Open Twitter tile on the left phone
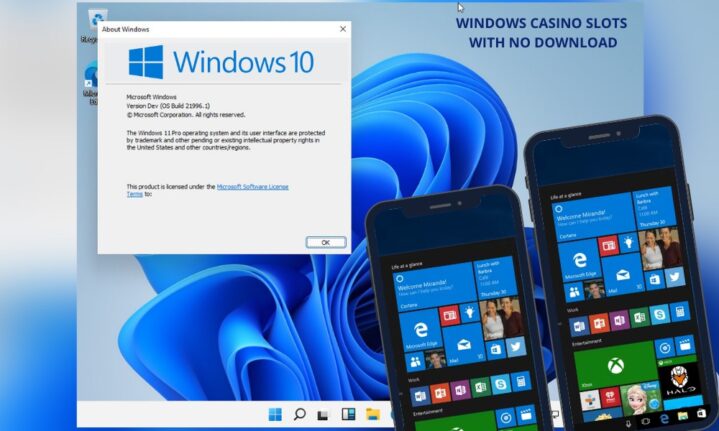 point(516,347)
